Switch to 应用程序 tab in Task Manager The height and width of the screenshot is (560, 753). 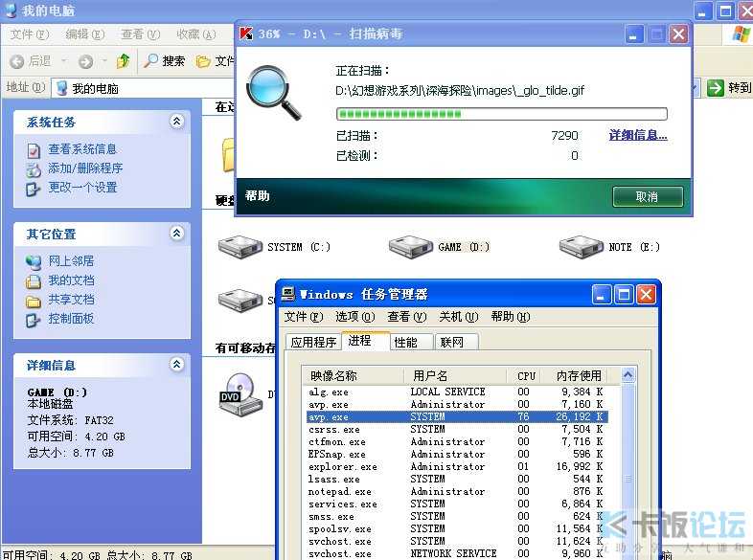click(x=313, y=342)
